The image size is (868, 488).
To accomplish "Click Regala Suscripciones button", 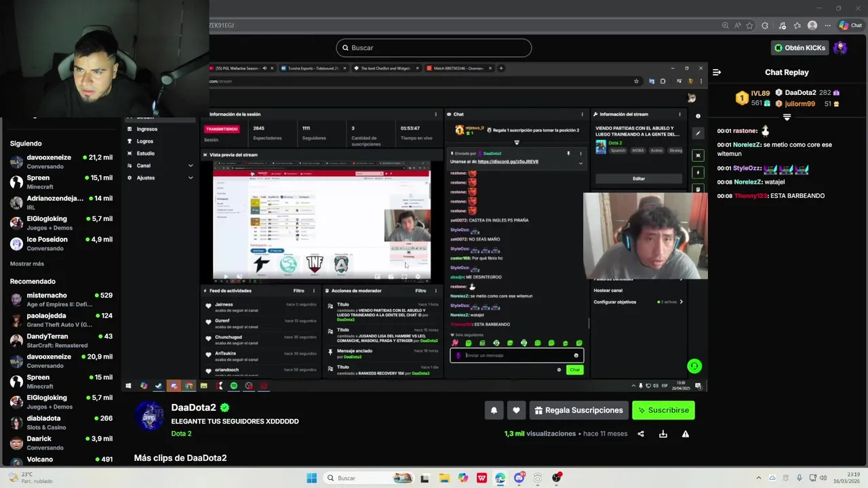I will (x=578, y=410).
